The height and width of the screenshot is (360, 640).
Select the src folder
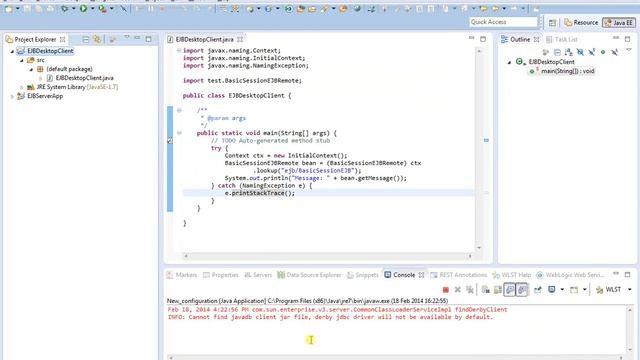[40, 60]
